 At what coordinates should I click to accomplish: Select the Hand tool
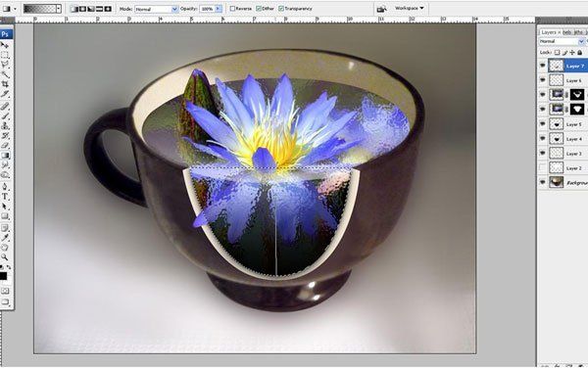click(5, 247)
